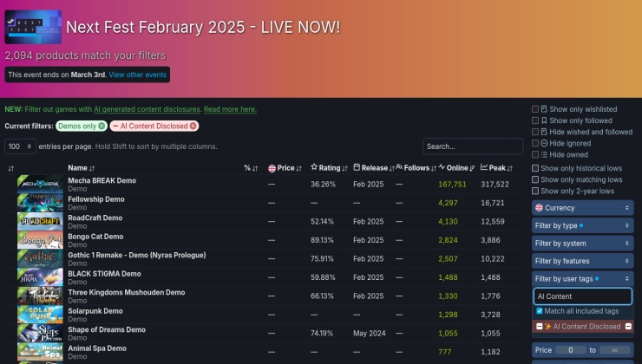This screenshot has width=642, height=364.
Task: Expand the Filter by features menu
Action: 582,261
